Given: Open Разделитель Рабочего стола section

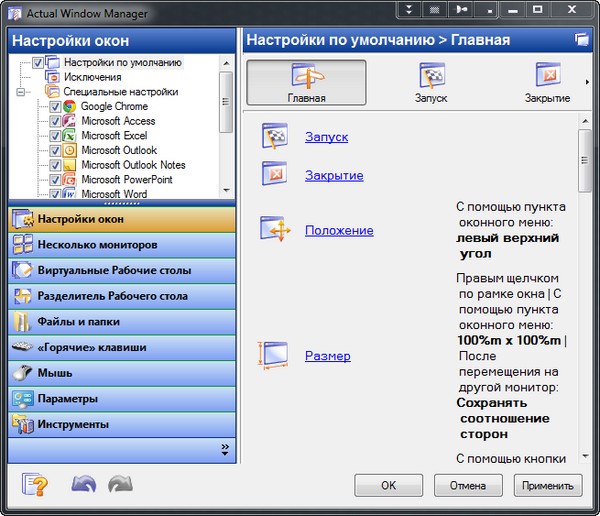Looking at the screenshot, I should (x=122, y=296).
